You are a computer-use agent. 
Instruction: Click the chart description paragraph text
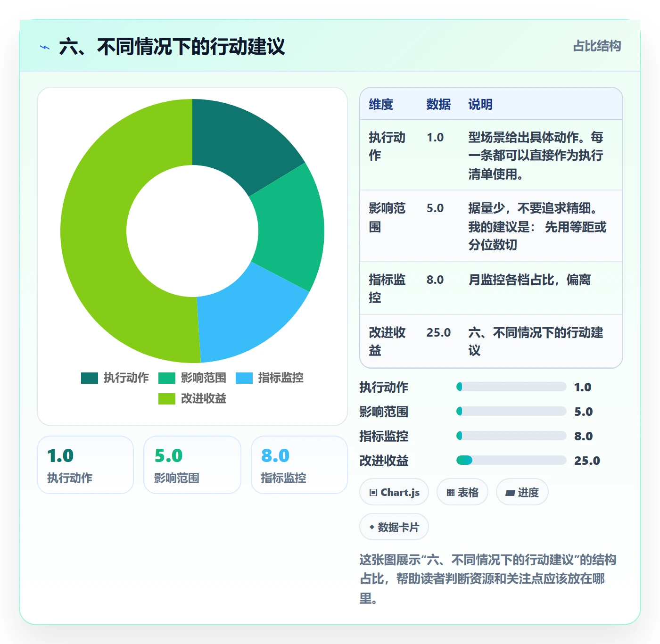click(488, 579)
